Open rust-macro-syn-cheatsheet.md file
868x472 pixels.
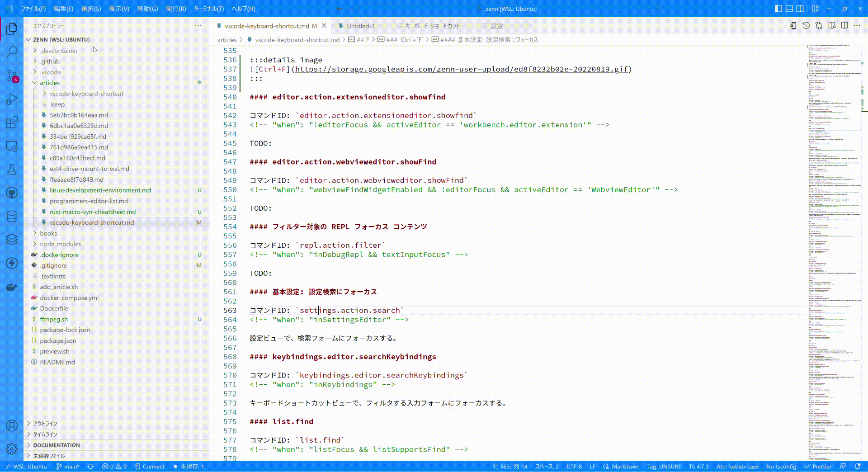click(x=117, y=212)
